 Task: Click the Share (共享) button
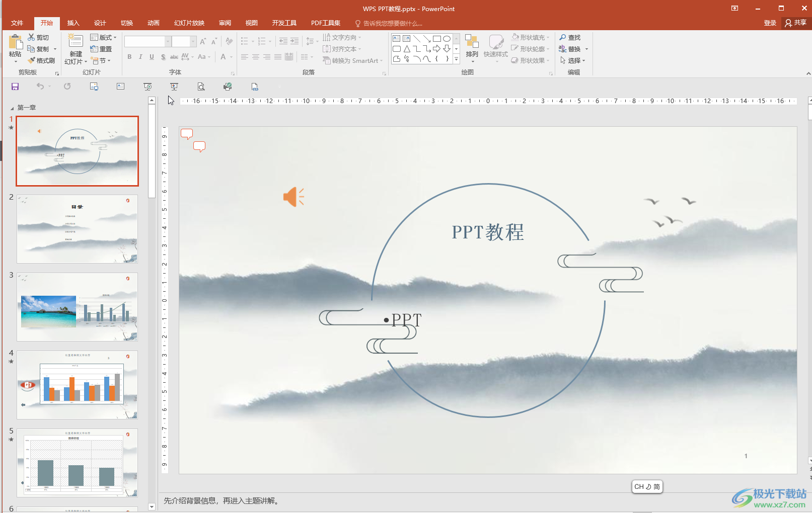pos(796,23)
